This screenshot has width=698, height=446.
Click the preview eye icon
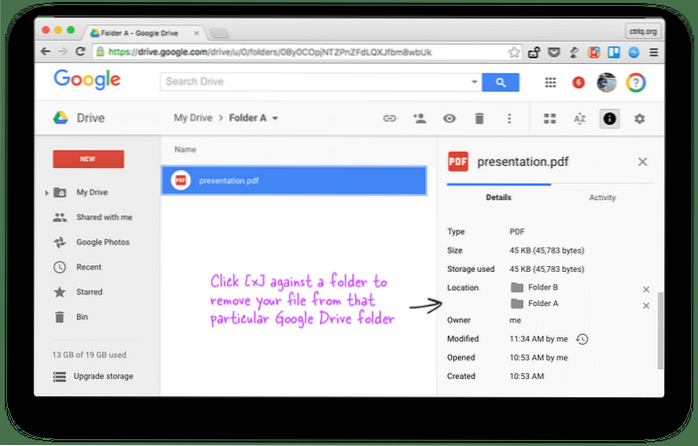pos(450,119)
